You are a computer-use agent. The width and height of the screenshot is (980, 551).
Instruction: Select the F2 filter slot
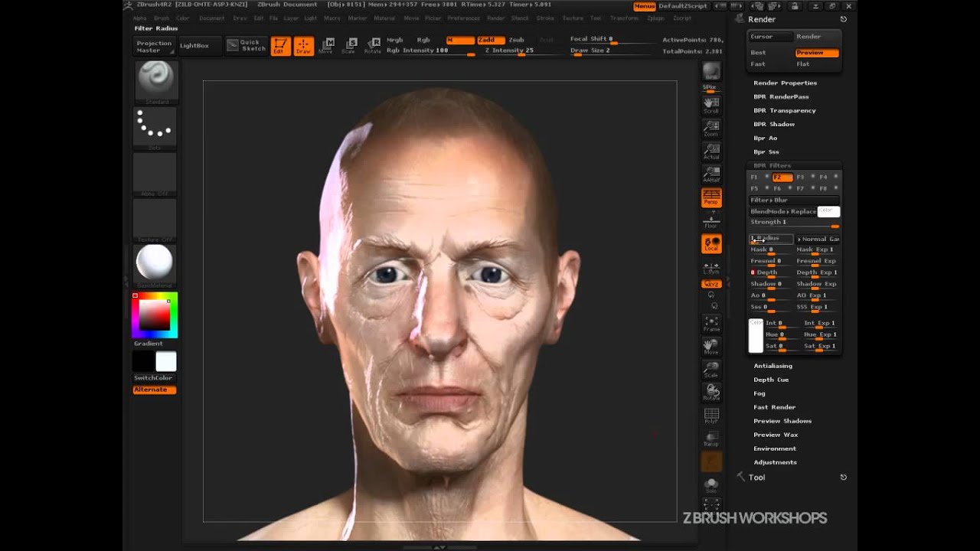tap(782, 178)
